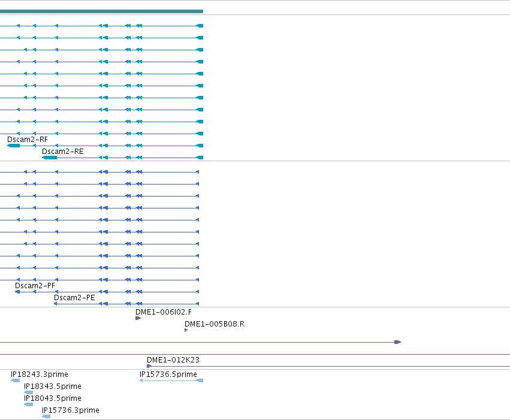Click the small arrow glyph under DME1-006I02.F
Image resolution: width=510 pixels, height=420 pixels.
click(138, 318)
